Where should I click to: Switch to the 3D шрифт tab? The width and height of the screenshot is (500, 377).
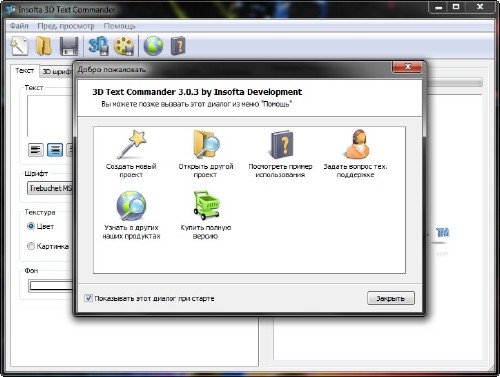(x=57, y=72)
